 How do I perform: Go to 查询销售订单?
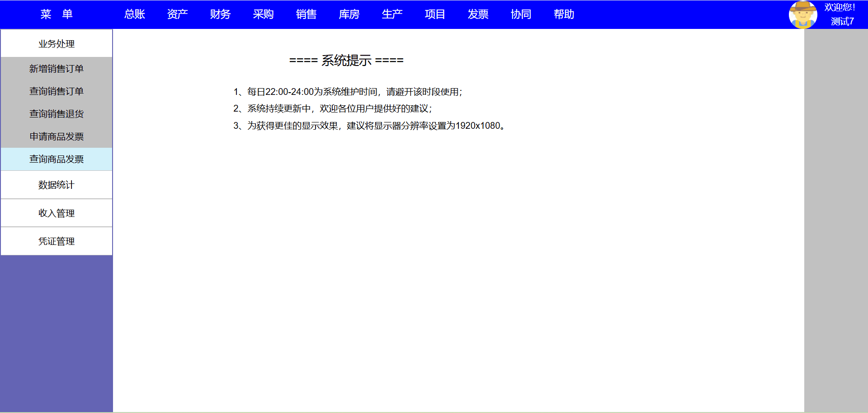(x=57, y=91)
